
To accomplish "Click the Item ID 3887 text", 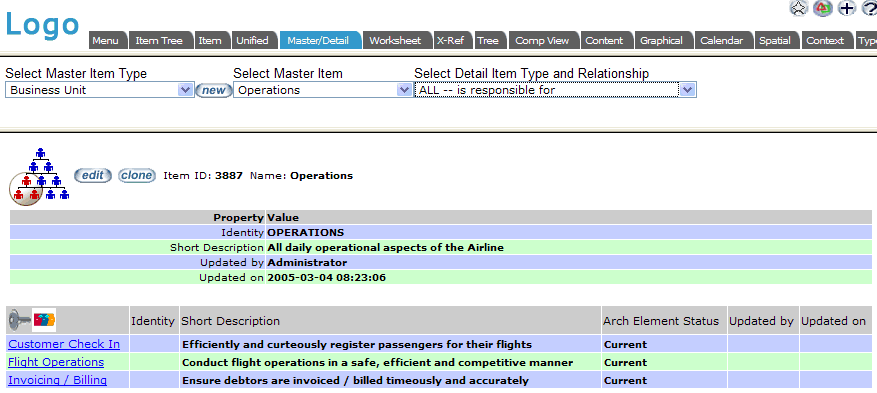I will (x=203, y=176).
